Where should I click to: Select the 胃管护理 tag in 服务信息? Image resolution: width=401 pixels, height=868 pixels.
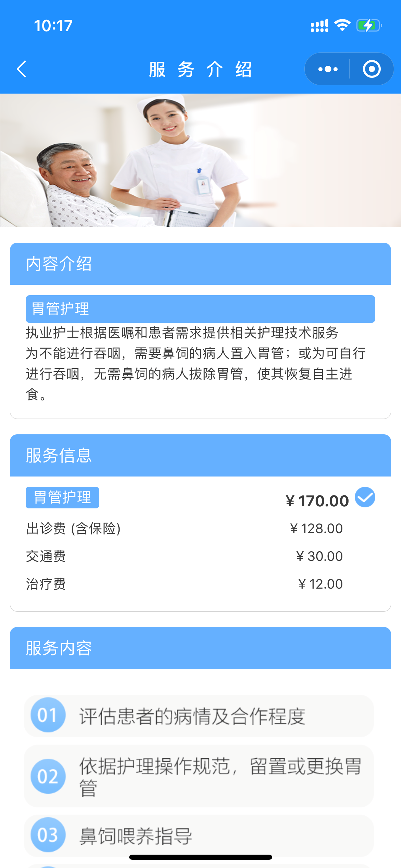click(62, 497)
